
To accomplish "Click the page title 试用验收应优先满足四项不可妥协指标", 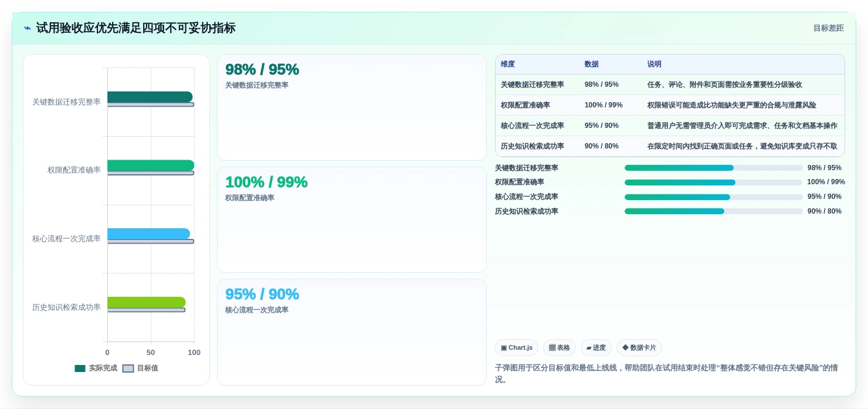I will [135, 28].
